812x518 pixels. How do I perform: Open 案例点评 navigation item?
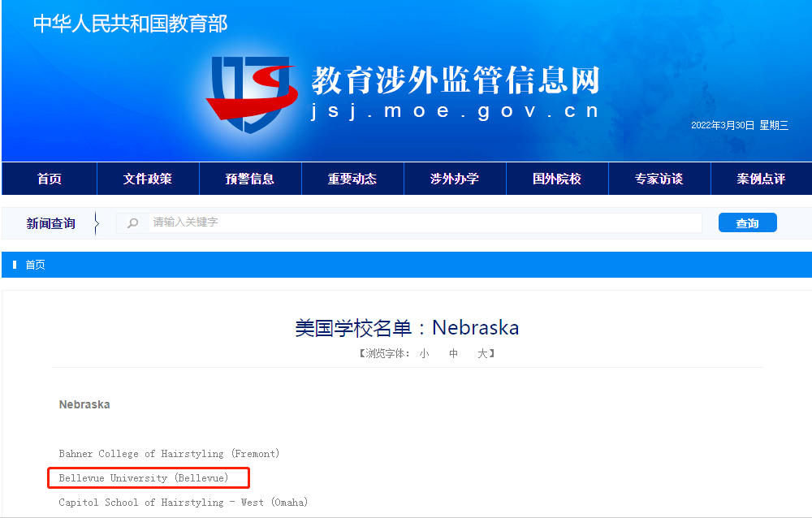[x=762, y=179]
